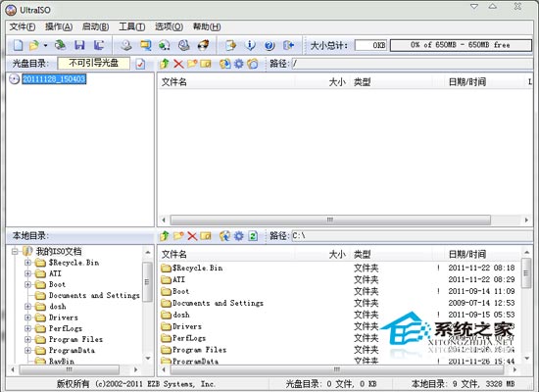Click the 0% of 650MB capacity bar
539x392 pixels.
point(461,45)
